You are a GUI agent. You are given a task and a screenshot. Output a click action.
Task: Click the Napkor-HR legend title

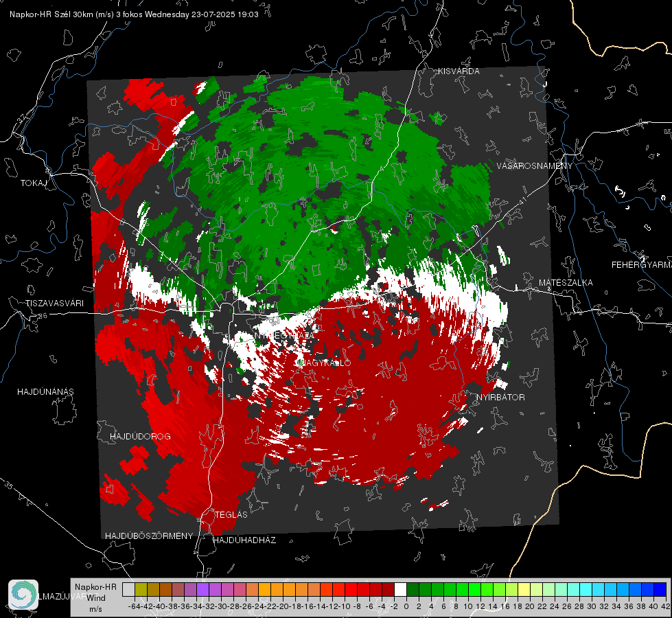pyautogui.click(x=95, y=587)
